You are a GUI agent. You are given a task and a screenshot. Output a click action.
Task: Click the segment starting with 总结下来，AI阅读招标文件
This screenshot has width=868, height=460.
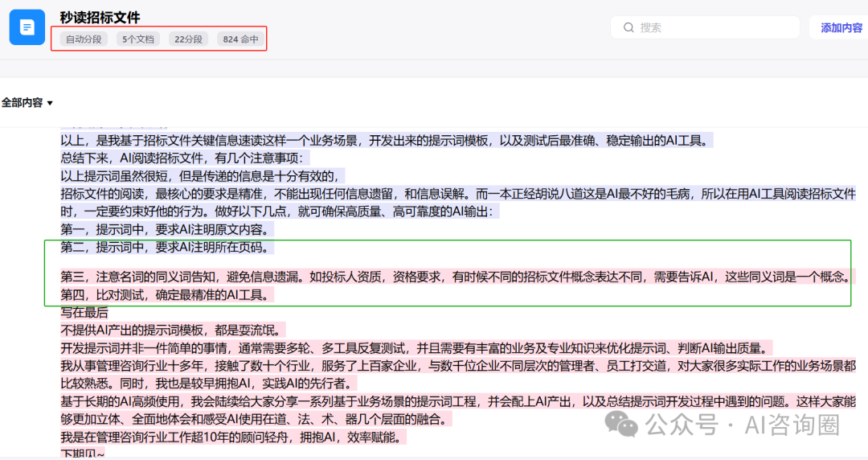[x=185, y=158]
